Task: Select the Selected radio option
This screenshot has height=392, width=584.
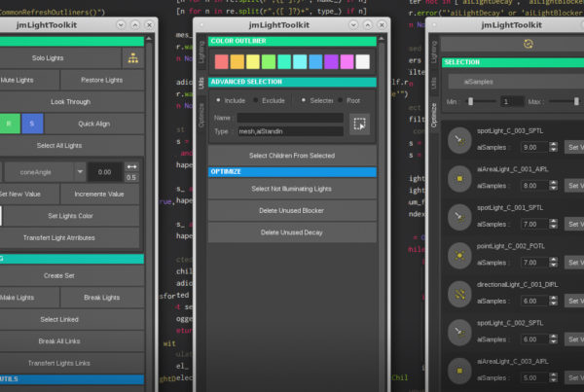Action: [x=304, y=100]
